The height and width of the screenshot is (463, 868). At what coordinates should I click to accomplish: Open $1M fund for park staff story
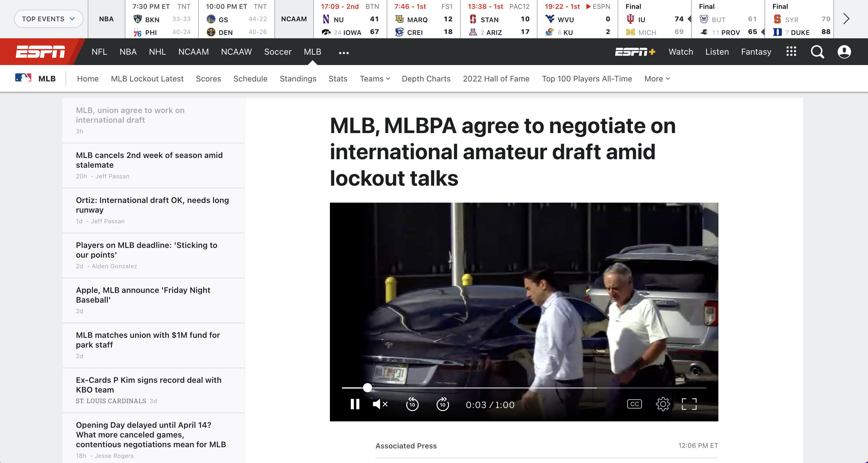(154, 345)
